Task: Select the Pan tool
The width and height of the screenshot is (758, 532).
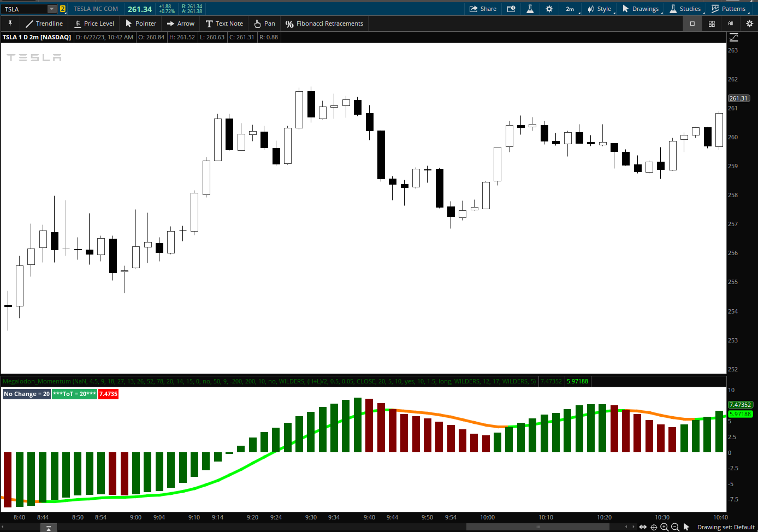Action: (x=265, y=23)
